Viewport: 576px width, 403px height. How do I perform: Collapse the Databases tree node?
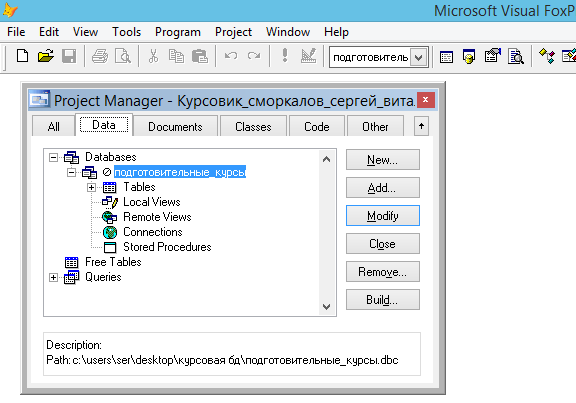[x=53, y=157]
